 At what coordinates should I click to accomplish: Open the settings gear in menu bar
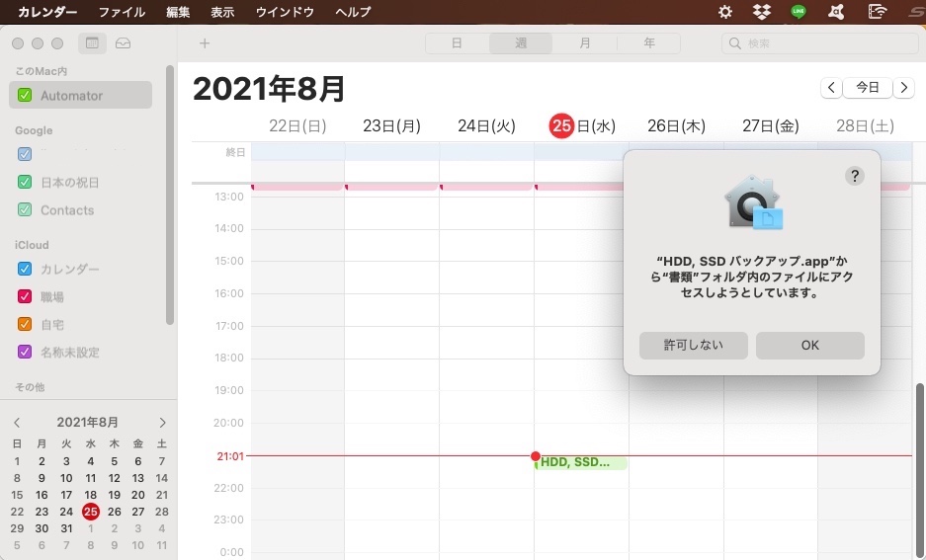coord(725,12)
